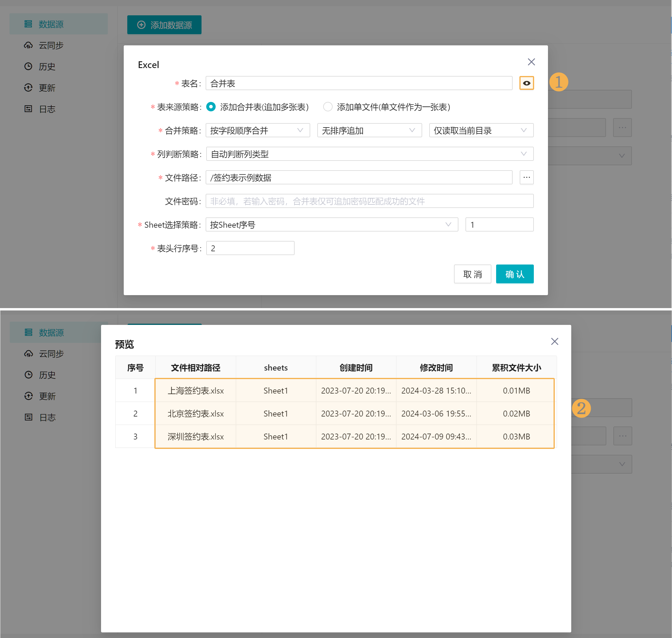Close the 预览 preview dialog

554,341
